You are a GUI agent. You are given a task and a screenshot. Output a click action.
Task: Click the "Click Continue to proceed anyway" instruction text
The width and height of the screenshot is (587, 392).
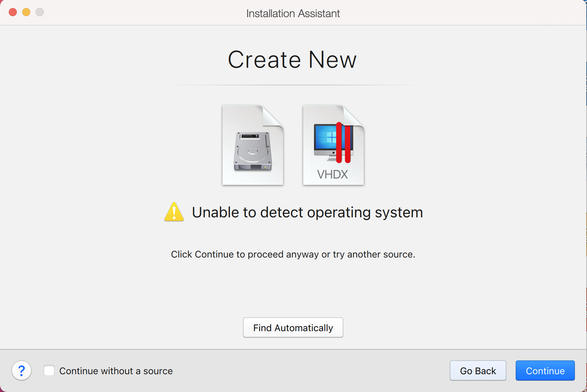pyautogui.click(x=293, y=254)
